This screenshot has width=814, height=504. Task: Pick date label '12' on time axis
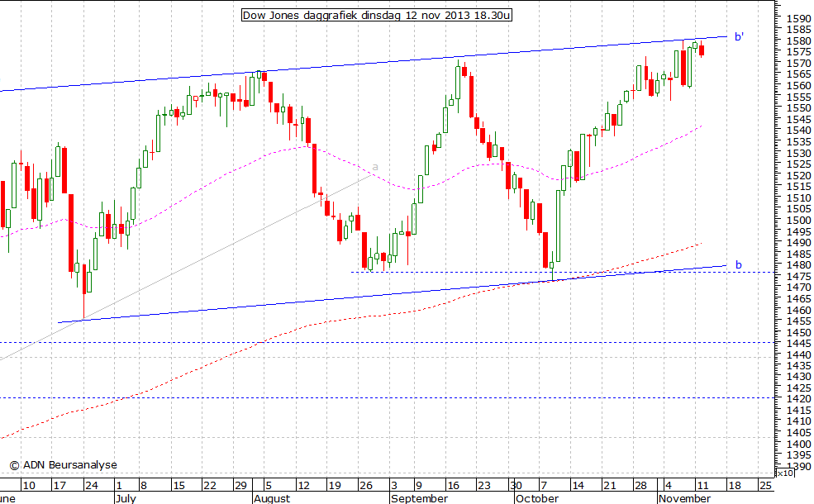(303, 485)
